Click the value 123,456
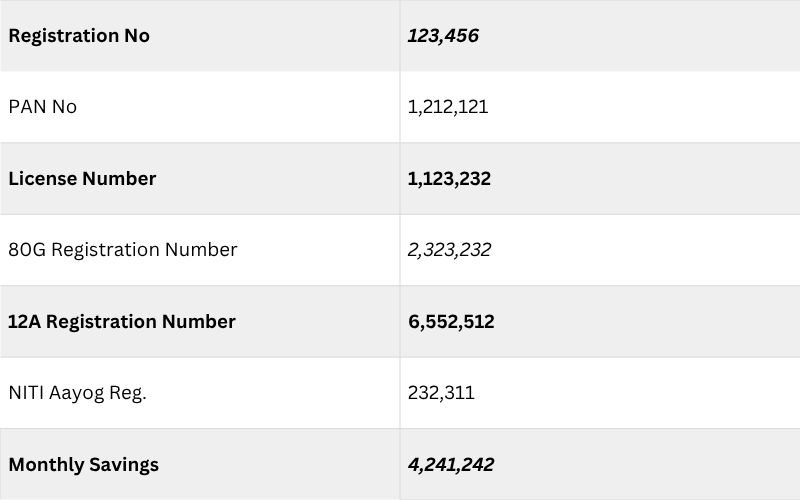Viewport: 800px width, 500px height. point(443,36)
